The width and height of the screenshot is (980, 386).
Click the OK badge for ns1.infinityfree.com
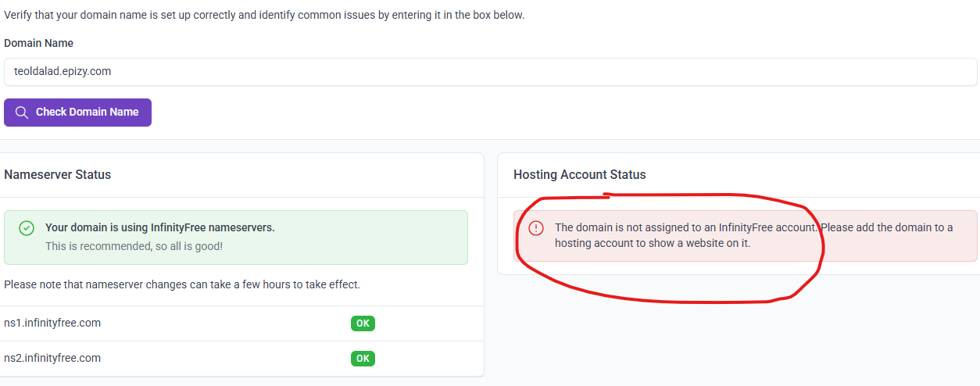[x=363, y=323]
